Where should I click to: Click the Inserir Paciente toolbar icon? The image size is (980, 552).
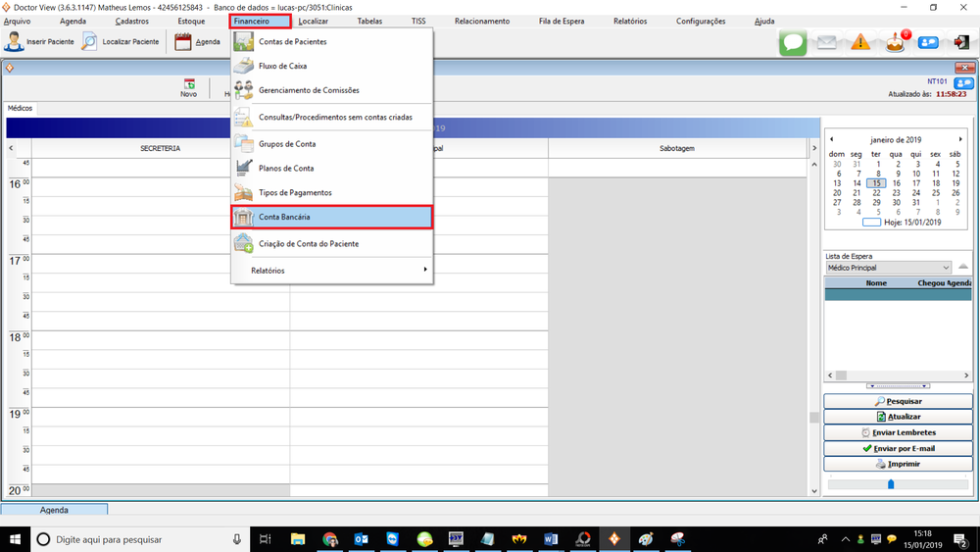tap(15, 42)
